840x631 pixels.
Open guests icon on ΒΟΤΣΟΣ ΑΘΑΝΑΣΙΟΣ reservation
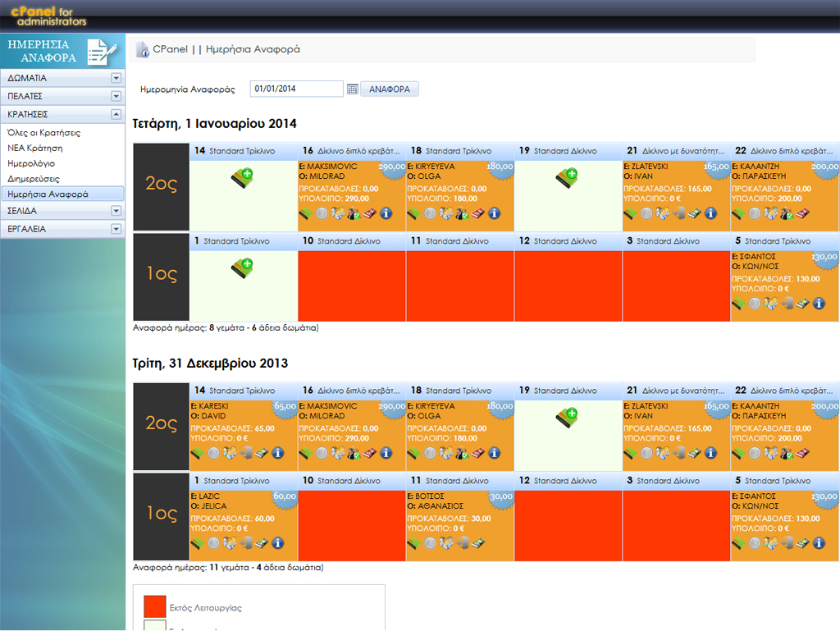coord(446,543)
